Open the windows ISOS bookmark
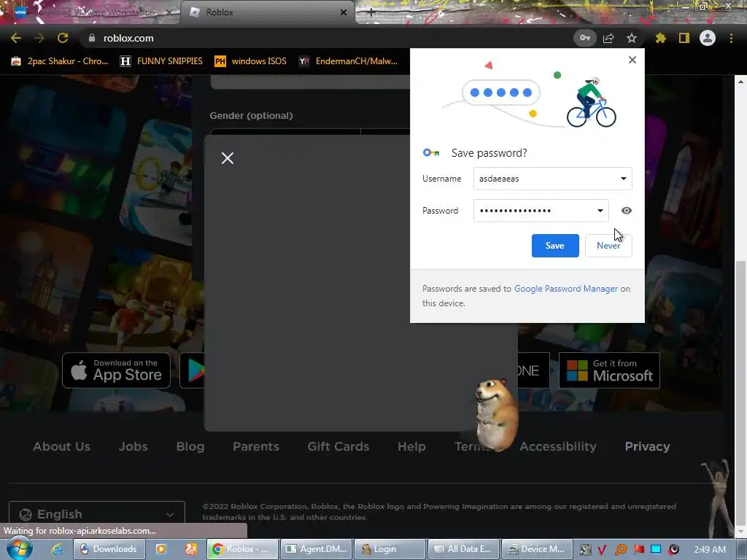The image size is (747, 560). click(x=251, y=61)
